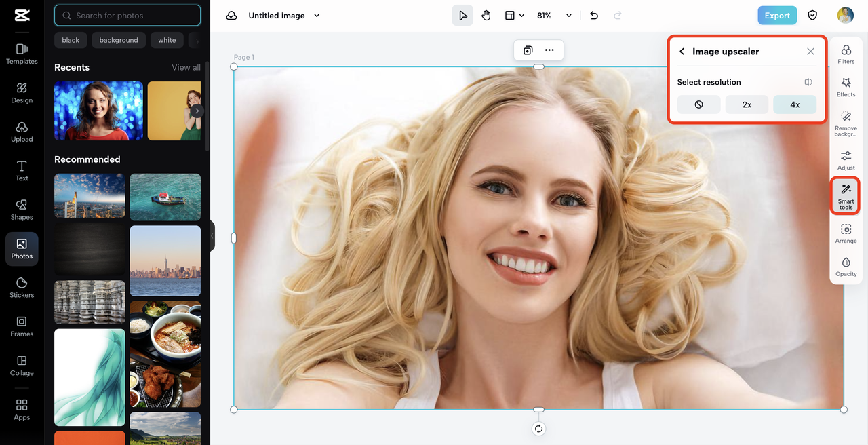Open the Filters tool
The image size is (868, 445).
(846, 54)
